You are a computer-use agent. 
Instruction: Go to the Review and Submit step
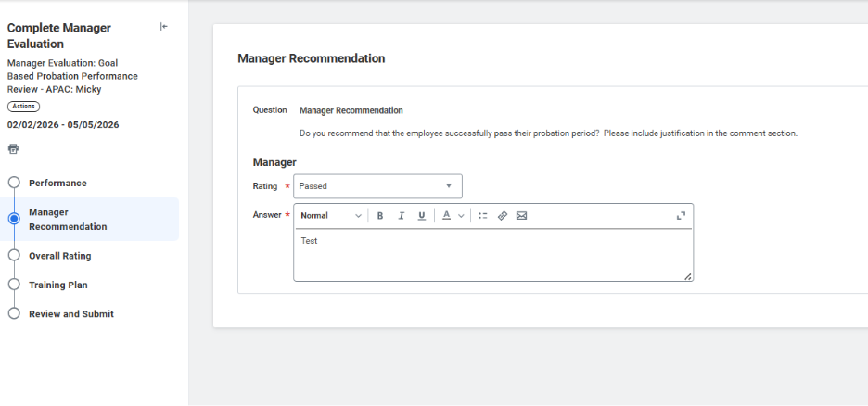coord(70,314)
